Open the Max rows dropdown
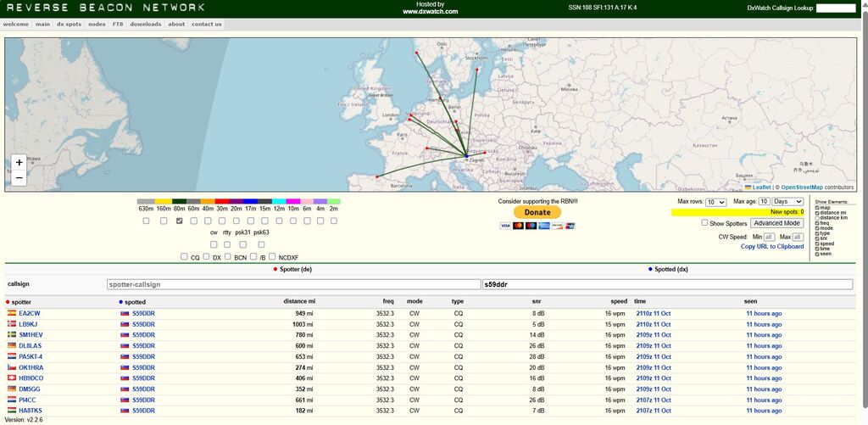The image size is (868, 425). point(715,202)
